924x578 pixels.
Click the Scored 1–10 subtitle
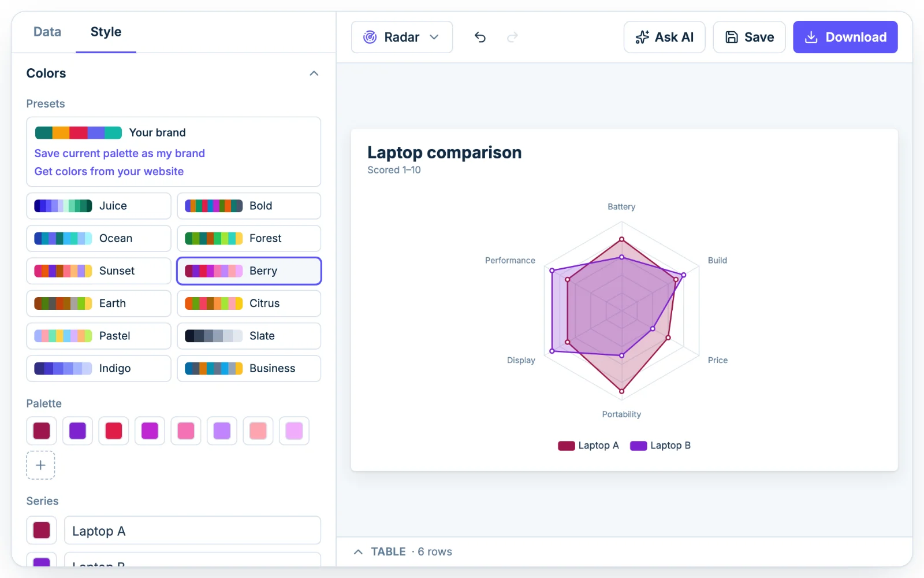click(x=394, y=170)
